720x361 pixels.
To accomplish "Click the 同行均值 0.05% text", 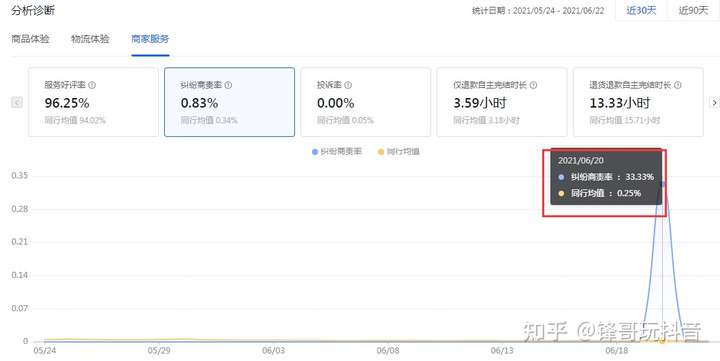I will pyautogui.click(x=345, y=120).
